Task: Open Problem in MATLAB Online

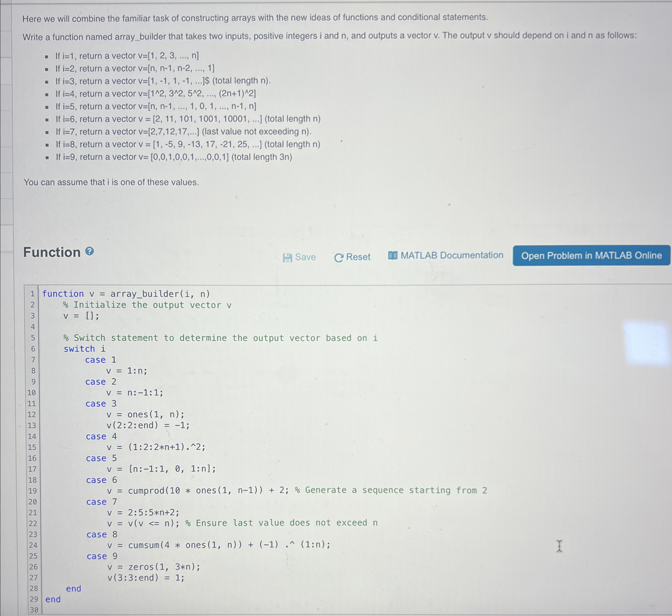Action: (591, 256)
